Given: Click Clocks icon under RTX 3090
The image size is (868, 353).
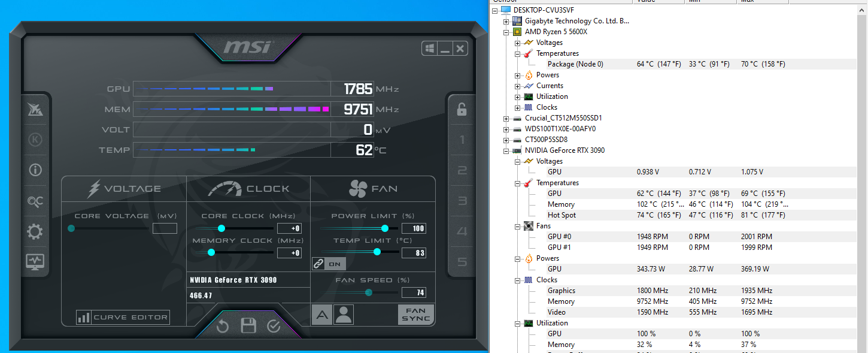Looking at the screenshot, I should 528,280.
